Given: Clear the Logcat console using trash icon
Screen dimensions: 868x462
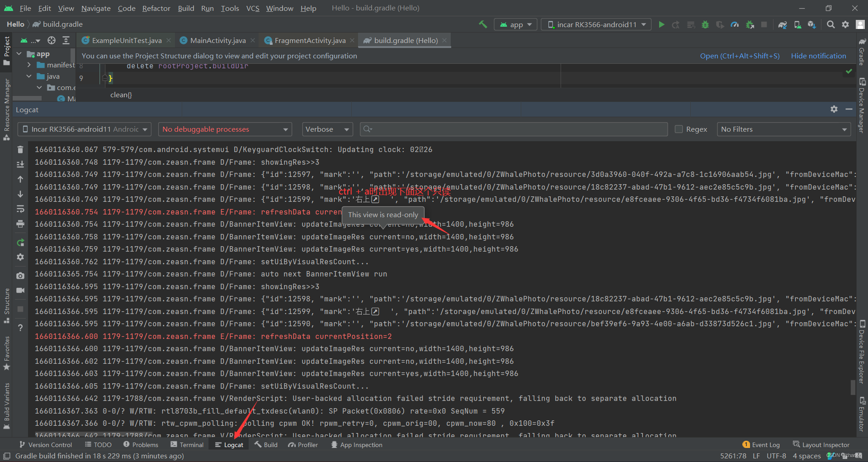Looking at the screenshot, I should [x=20, y=149].
